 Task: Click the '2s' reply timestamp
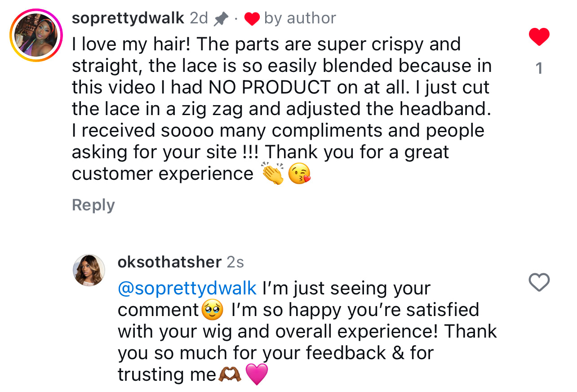pyautogui.click(x=235, y=262)
